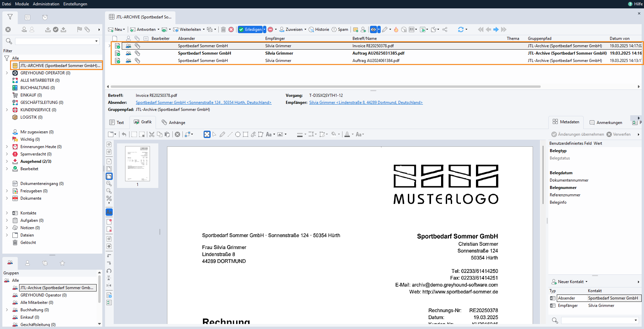The image size is (644, 329).
Task: Click the undo arrow in graphic toolbar
Action: click(124, 134)
